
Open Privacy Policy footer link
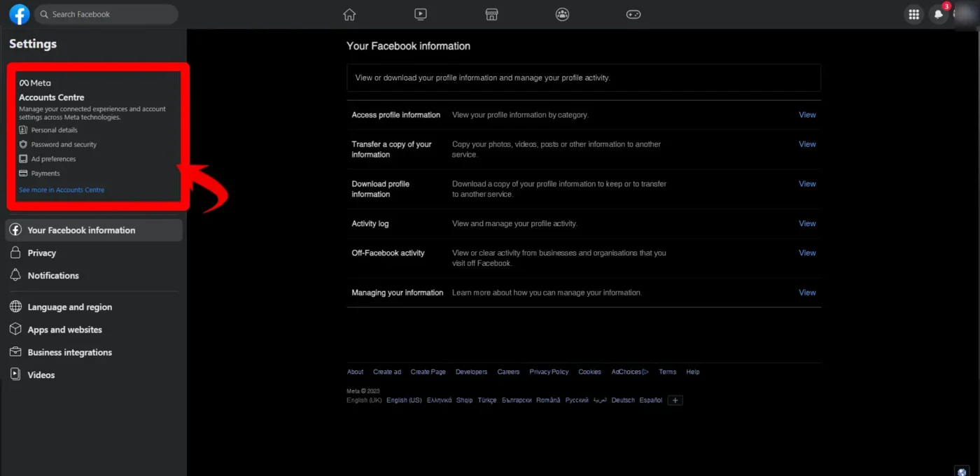point(549,372)
